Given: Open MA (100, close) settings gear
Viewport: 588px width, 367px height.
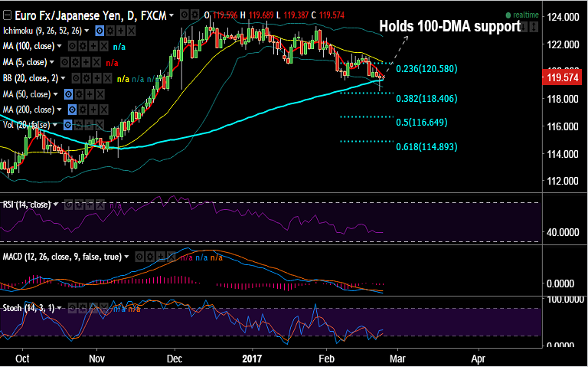Looking at the screenshot, I should (x=83, y=46).
